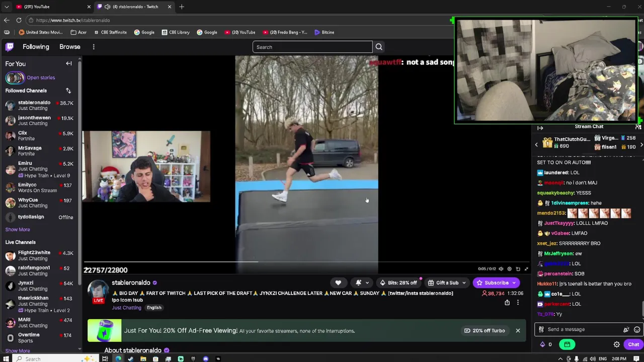Open Task View on the taskbar
Screen dimensions: 644x362
105,358
